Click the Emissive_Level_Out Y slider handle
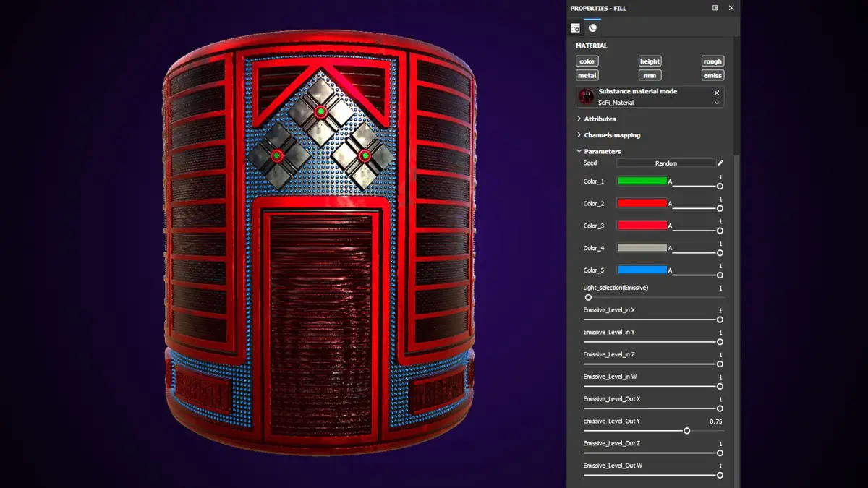Viewport: 868px width, 488px height. coord(686,431)
